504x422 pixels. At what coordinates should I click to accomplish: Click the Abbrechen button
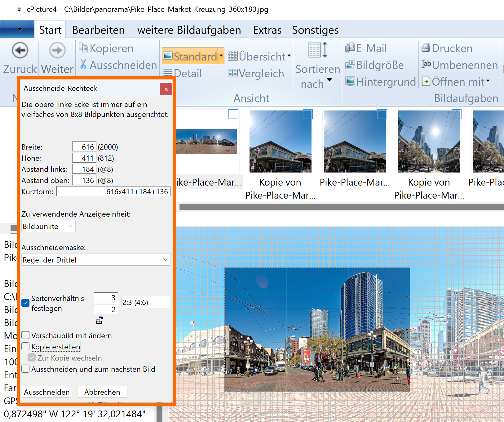click(x=102, y=392)
